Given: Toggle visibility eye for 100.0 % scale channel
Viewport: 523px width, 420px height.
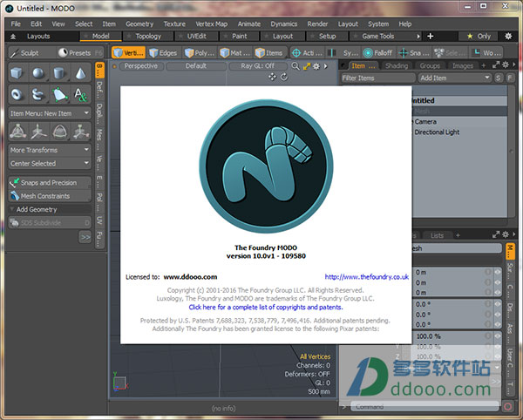Looking at the screenshot, I should click(x=498, y=336).
